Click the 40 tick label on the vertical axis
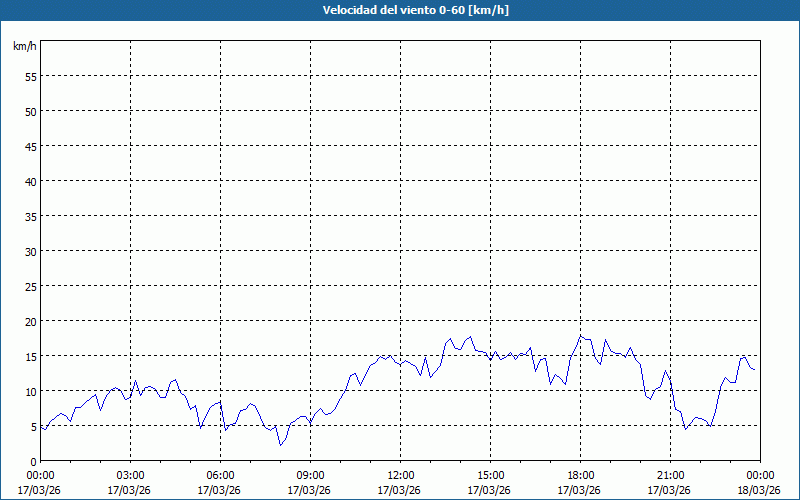This screenshot has height=500, width=800. 30,181
